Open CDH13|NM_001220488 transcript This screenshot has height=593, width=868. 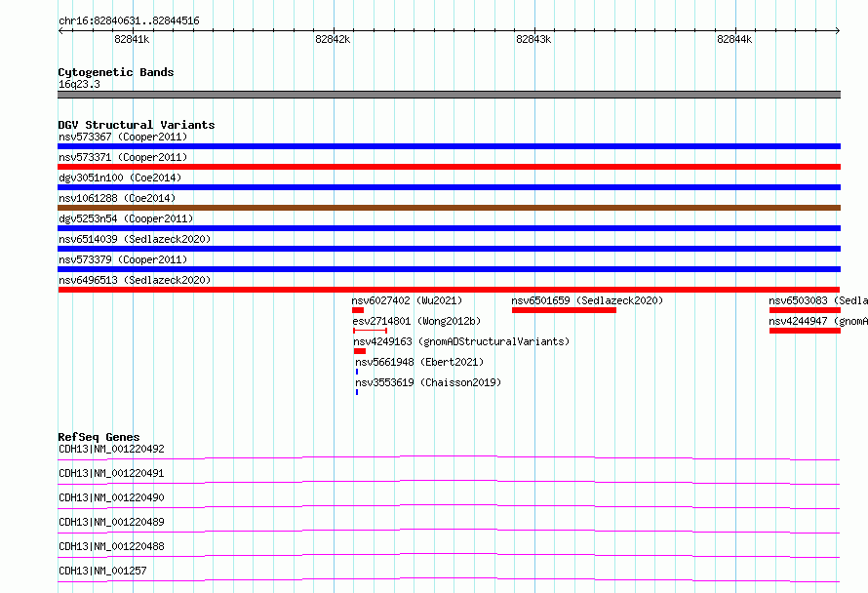point(111,546)
